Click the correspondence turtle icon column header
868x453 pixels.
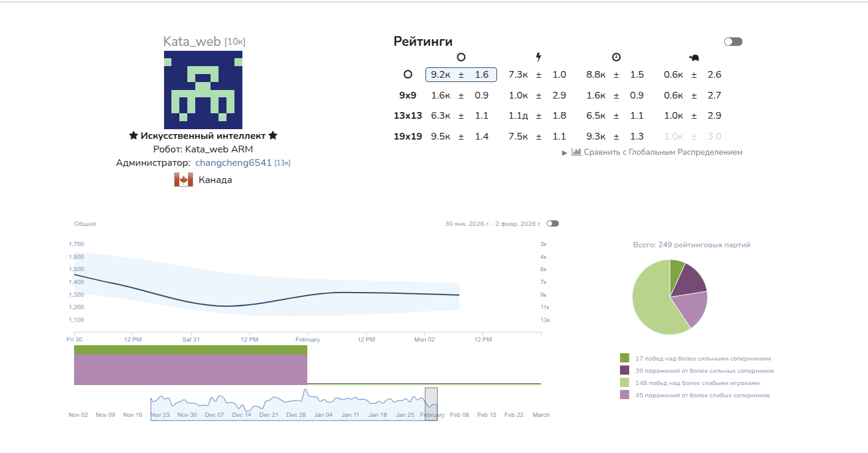tap(694, 58)
